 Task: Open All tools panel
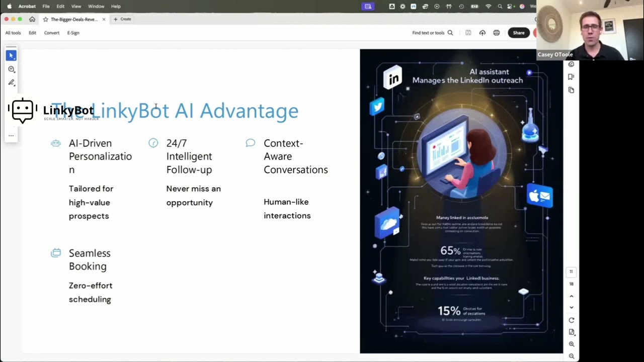(x=13, y=33)
